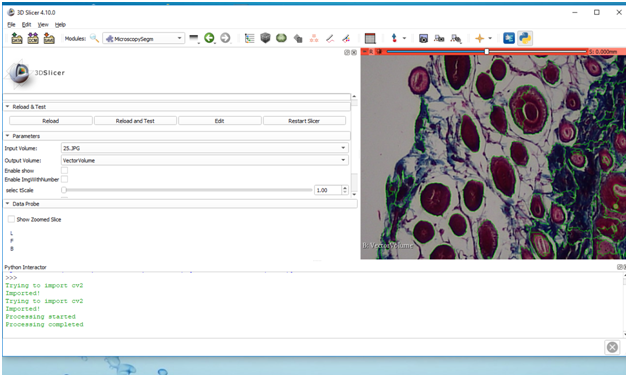This screenshot has height=377, width=628.
Task: Click the Load DICOM data icon
Action: coord(33,38)
